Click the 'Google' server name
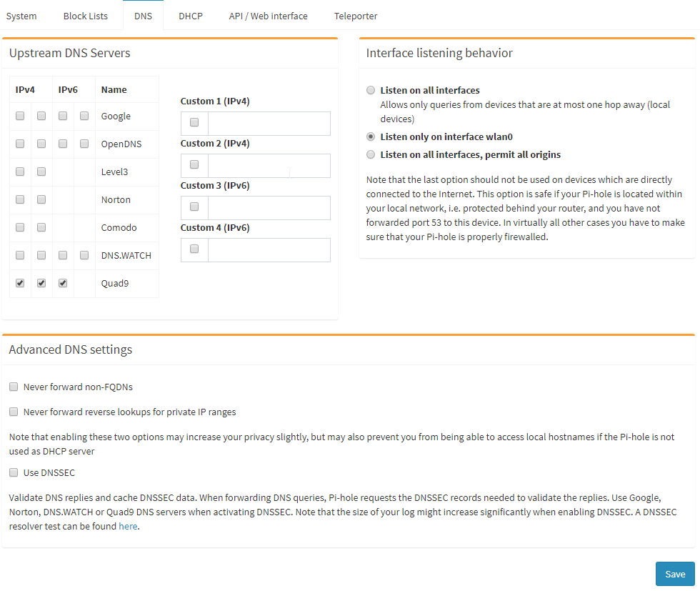700x591 pixels. 116,116
